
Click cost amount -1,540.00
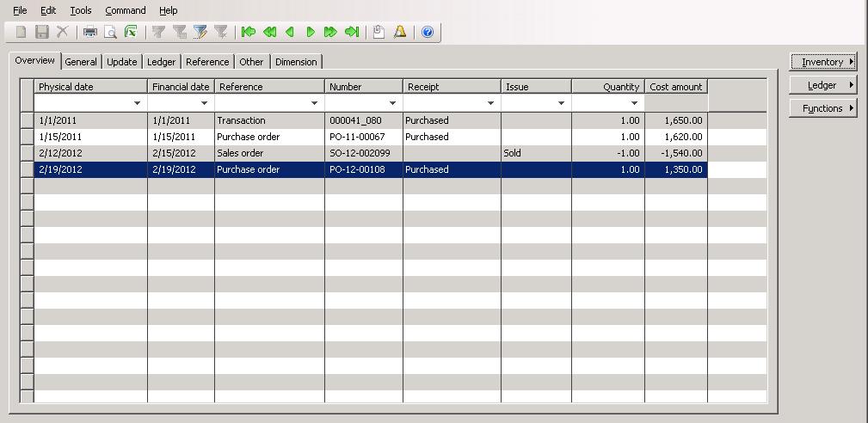(676, 153)
